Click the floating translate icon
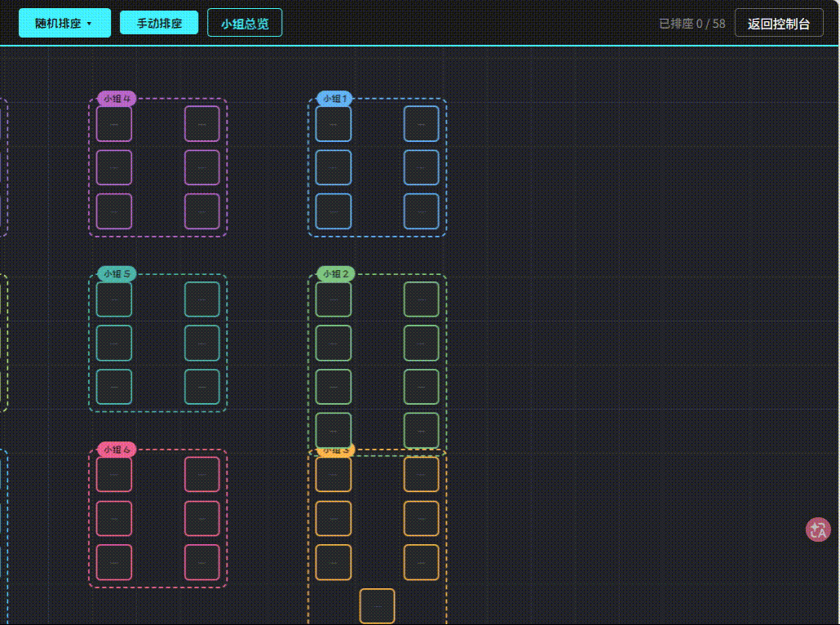This screenshot has width=840, height=625. (818, 530)
